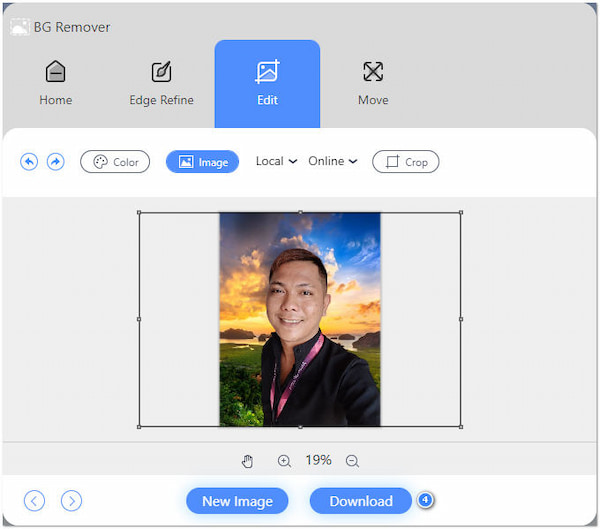Select the hand pan tool

tap(248, 461)
